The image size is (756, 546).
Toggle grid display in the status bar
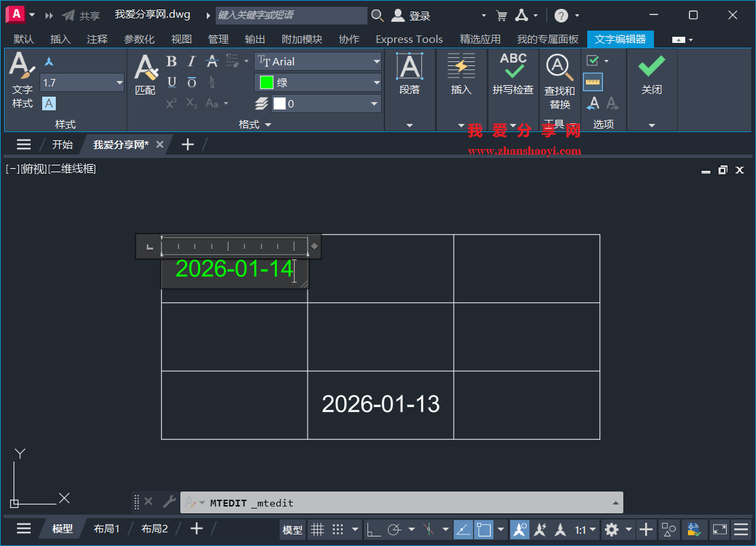point(317,529)
